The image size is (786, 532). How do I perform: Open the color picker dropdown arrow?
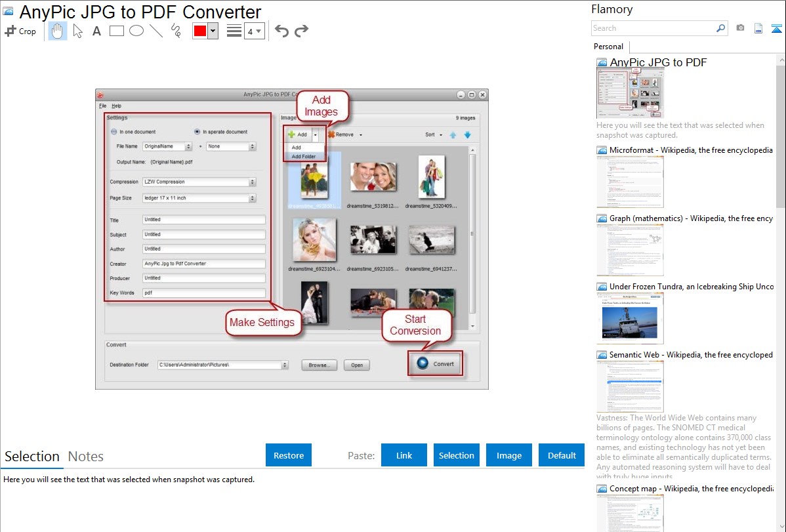(213, 31)
